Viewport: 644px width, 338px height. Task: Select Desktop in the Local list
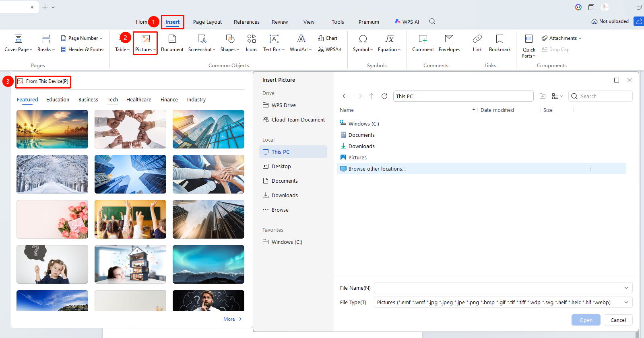293,166
